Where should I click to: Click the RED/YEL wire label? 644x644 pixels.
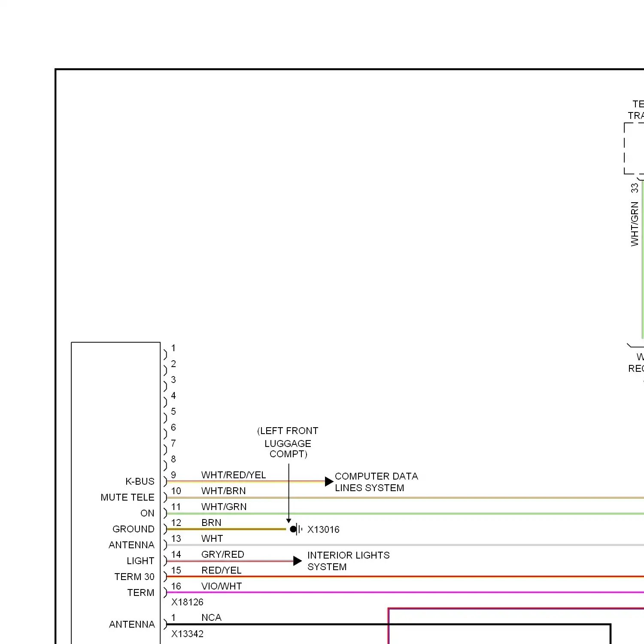click(222, 570)
